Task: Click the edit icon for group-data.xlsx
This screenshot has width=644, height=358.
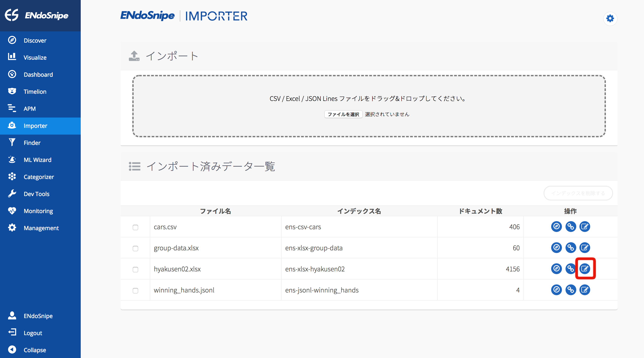Action: (x=585, y=247)
